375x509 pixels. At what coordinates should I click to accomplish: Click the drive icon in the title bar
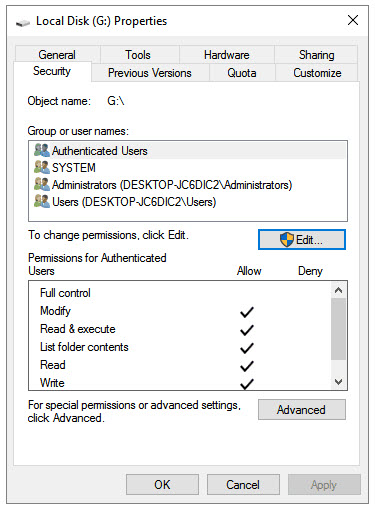pos(23,23)
